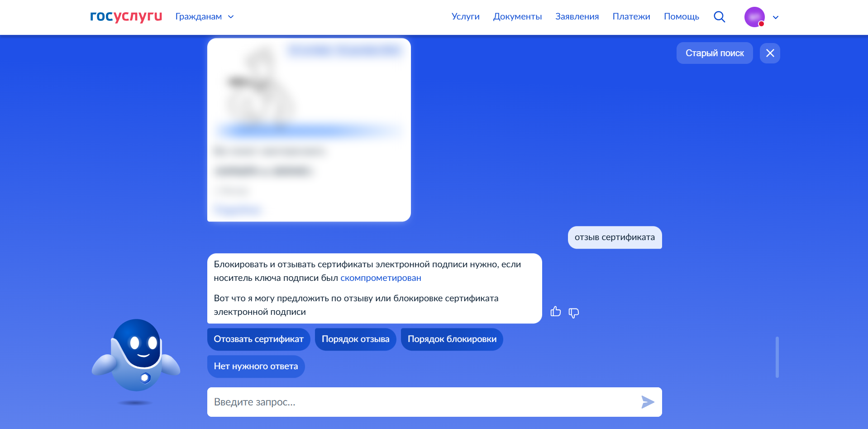Select Порядок блокировки suggestion

coord(452,339)
